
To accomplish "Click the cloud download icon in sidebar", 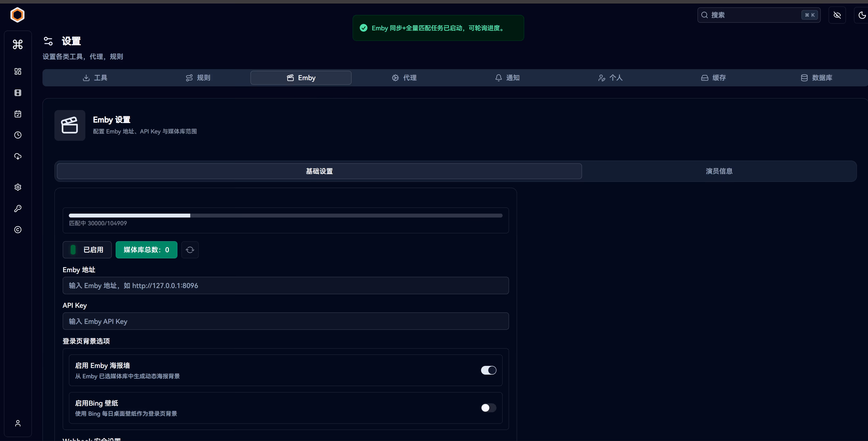I will tap(18, 156).
